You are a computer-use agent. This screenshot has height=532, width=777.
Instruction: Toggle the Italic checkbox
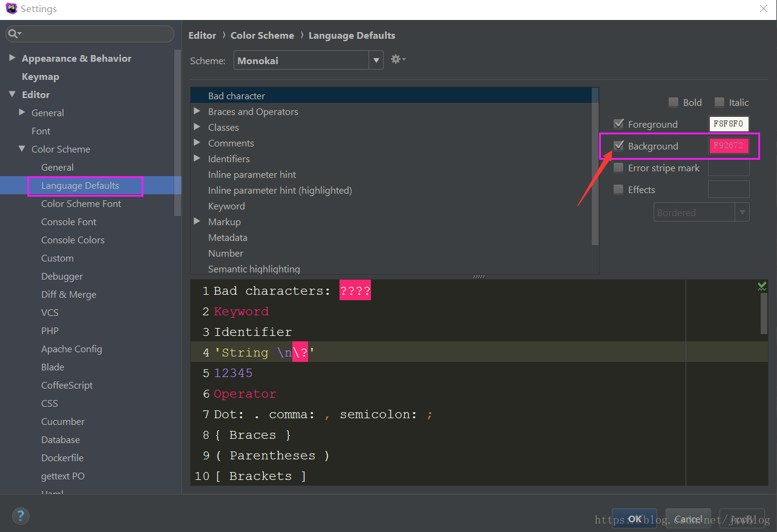(719, 102)
